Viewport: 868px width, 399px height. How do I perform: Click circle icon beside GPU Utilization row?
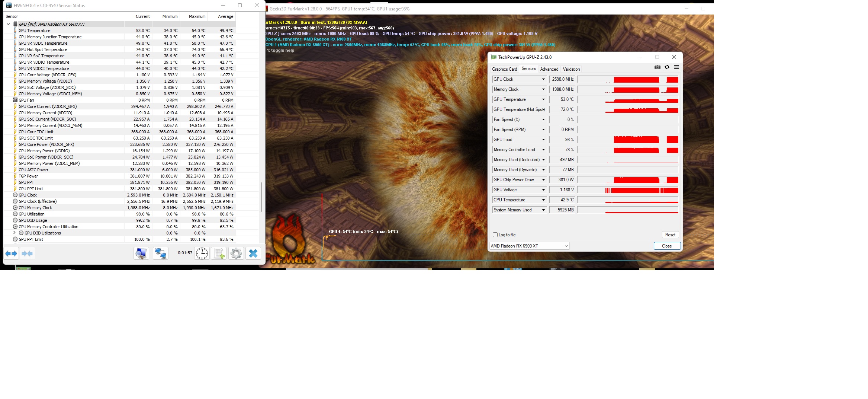15,214
